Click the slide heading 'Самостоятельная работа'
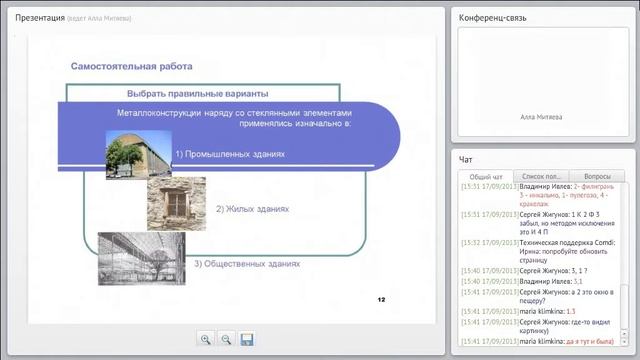This screenshot has height=360, width=640. 131,66
